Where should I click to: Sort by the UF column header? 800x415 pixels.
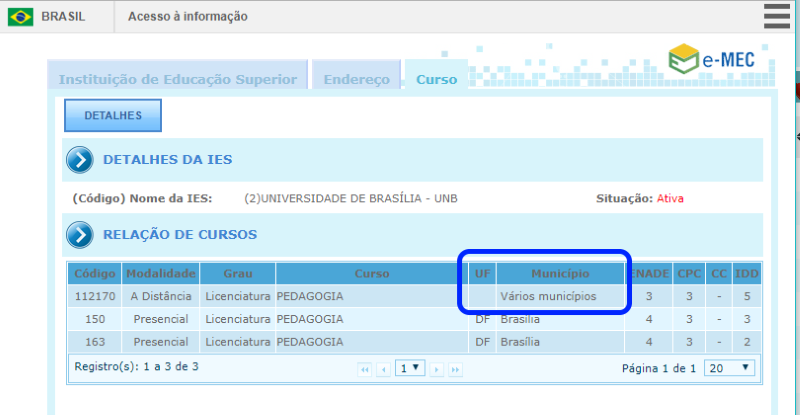tap(482, 274)
